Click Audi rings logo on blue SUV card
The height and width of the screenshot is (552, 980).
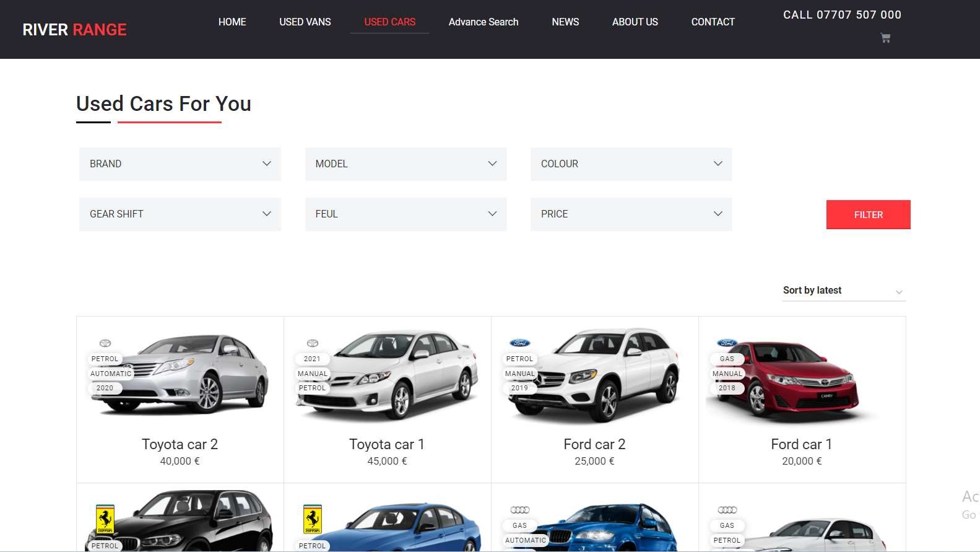tap(520, 510)
